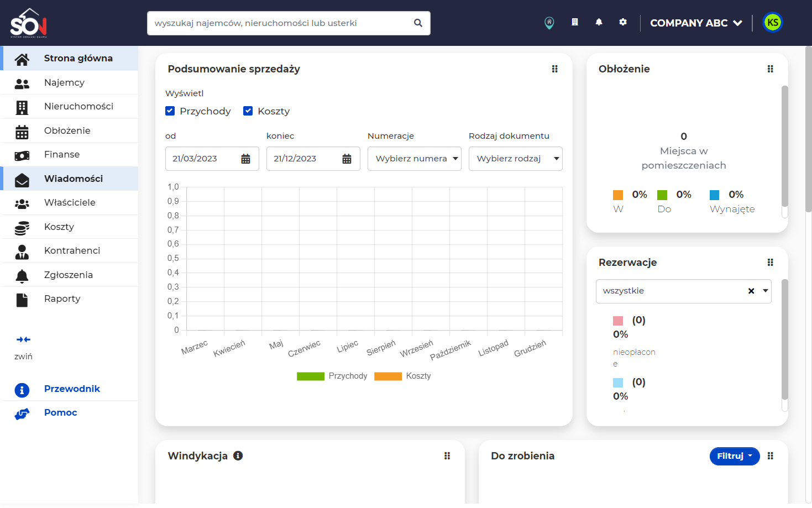Click the Raporty document icon
812x508 pixels.
pyautogui.click(x=22, y=300)
